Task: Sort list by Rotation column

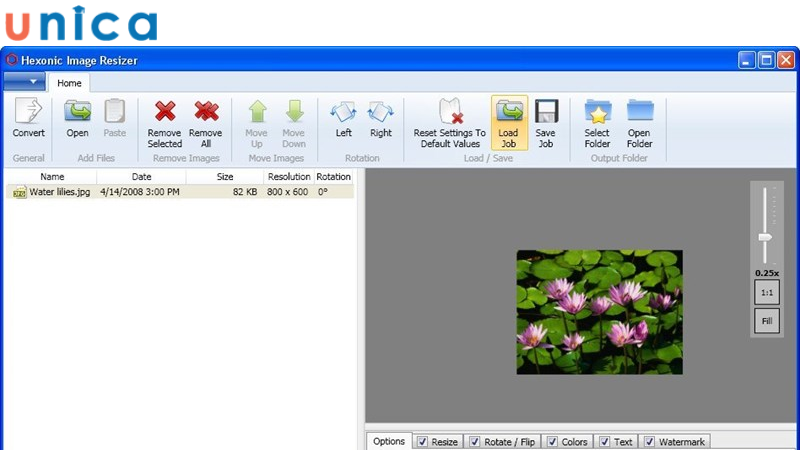Action: click(x=333, y=177)
